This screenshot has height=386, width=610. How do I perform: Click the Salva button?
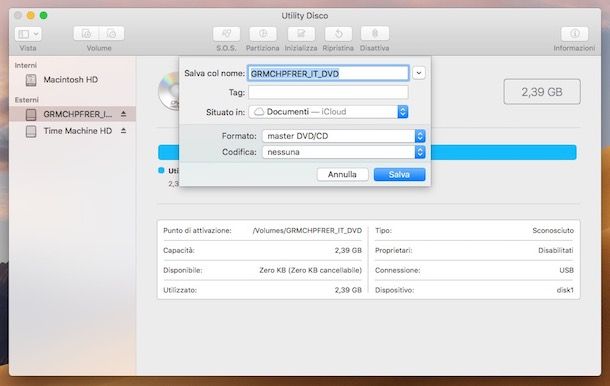399,174
